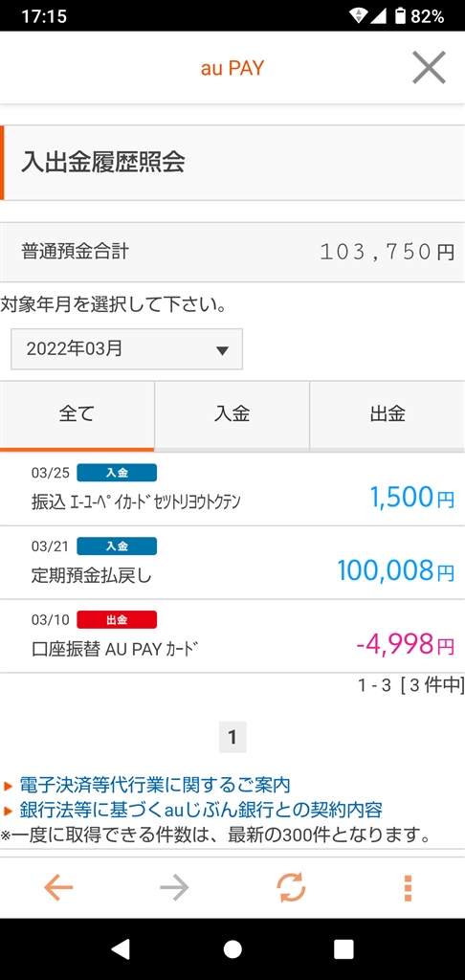This screenshot has width=465, height=980.
Task: Close the au PAY web view
Action: 429,68
